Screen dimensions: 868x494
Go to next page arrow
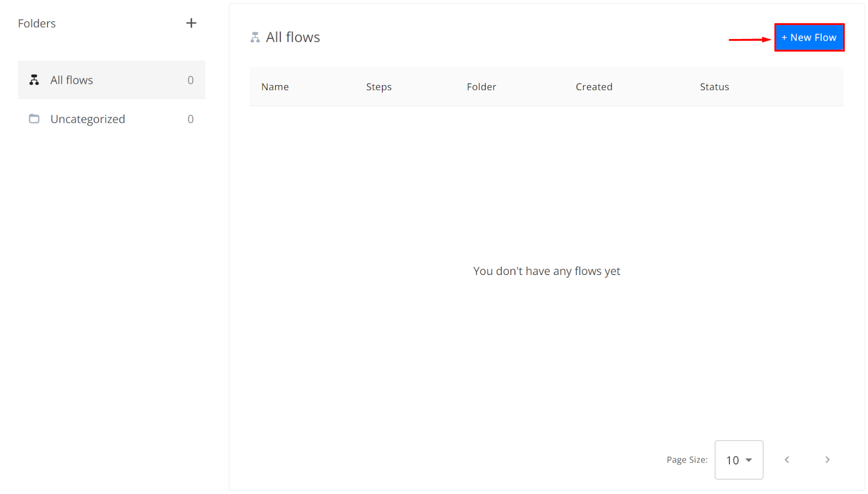click(x=827, y=460)
